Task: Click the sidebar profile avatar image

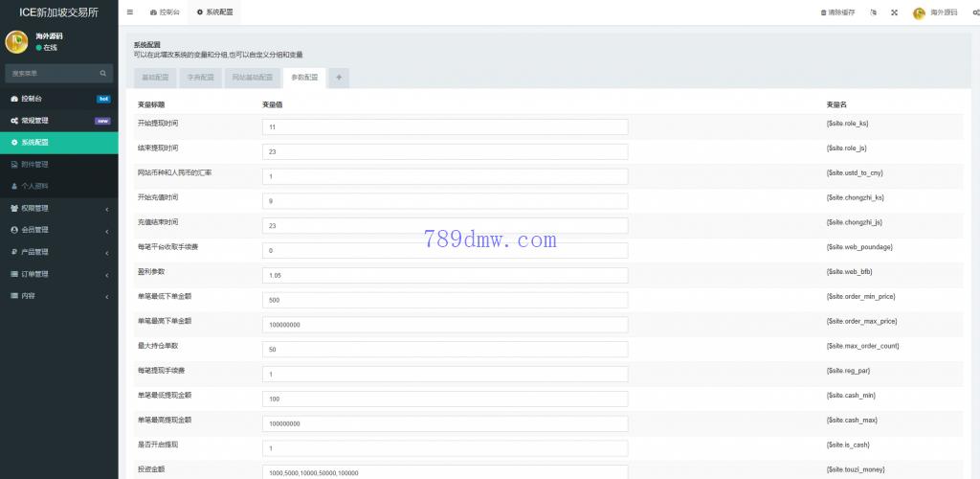Action: [17, 41]
